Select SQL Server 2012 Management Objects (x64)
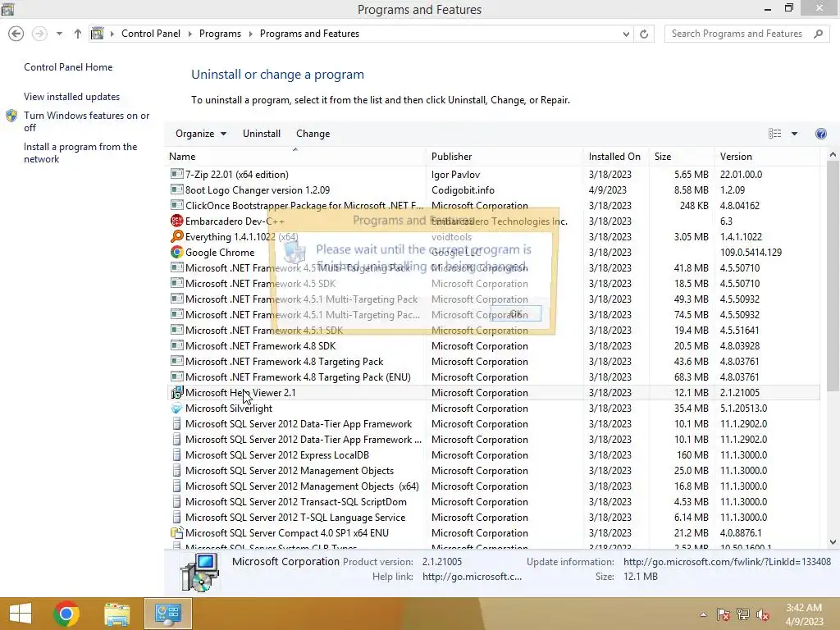840x630 pixels. 492,486
